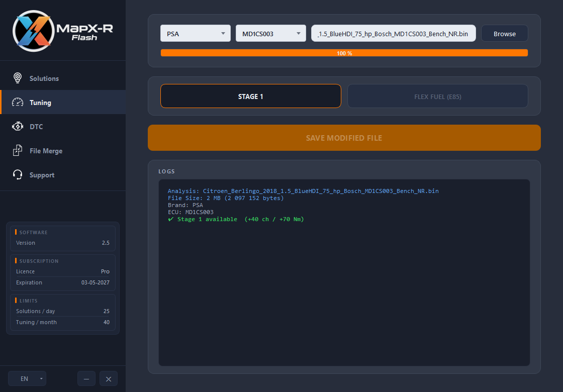Screen dimensions: 563x392
Task: Click the 'ECU: MD1CS003' log line
Action: click(191, 212)
